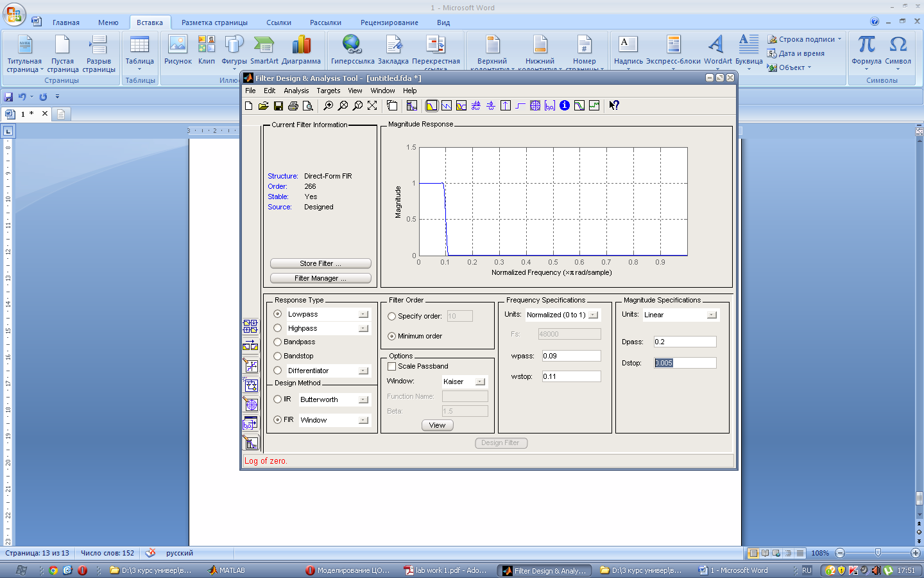Open Window FIR method dropdown
The image size is (924, 578).
363,421
